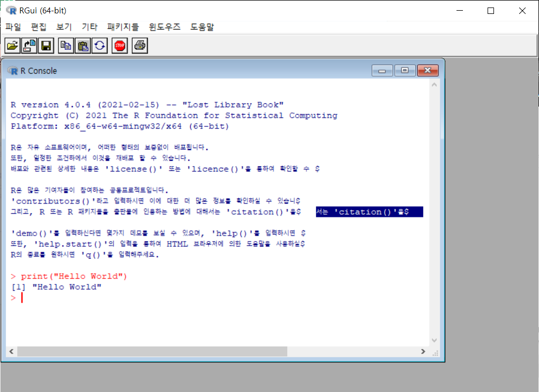
Task: Click the RGui application icon in title bar
Action: tap(11, 10)
